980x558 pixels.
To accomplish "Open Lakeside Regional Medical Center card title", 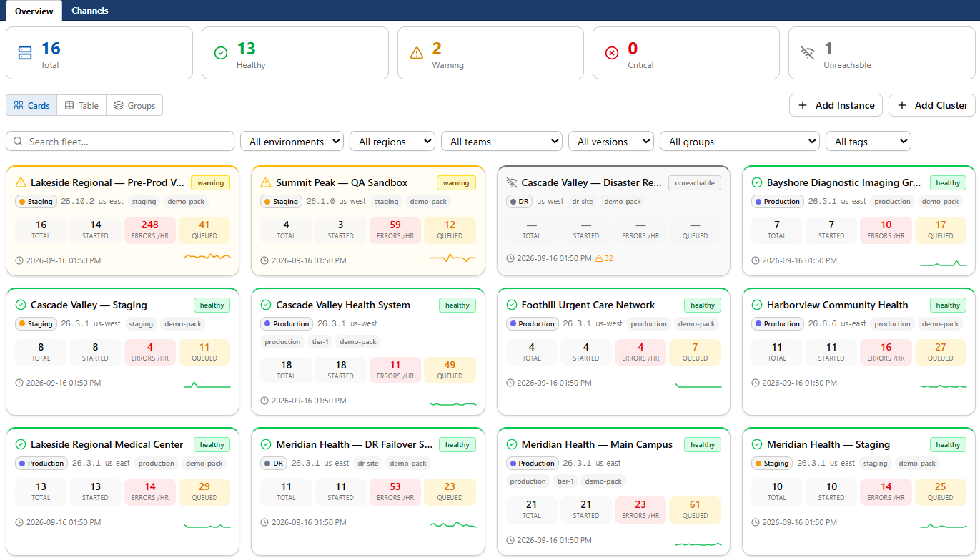I will coord(107,444).
